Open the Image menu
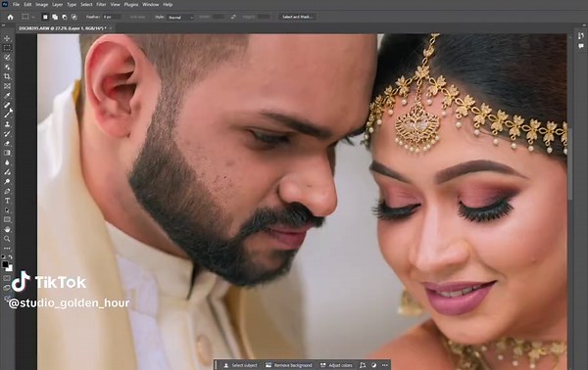The height and width of the screenshot is (370, 588). [x=41, y=5]
